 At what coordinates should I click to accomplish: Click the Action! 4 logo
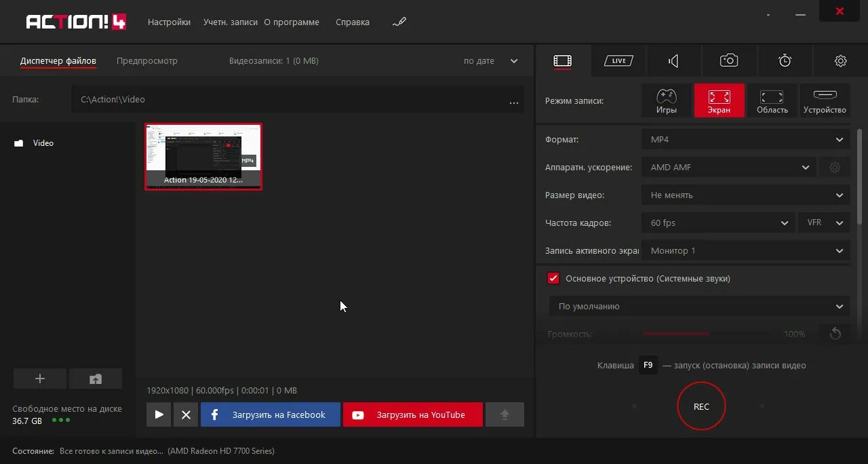pos(76,22)
